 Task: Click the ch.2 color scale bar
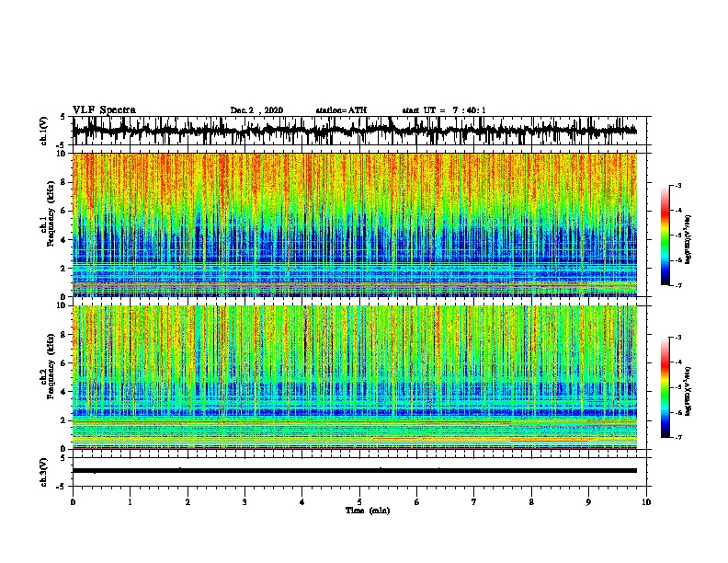tap(665, 387)
